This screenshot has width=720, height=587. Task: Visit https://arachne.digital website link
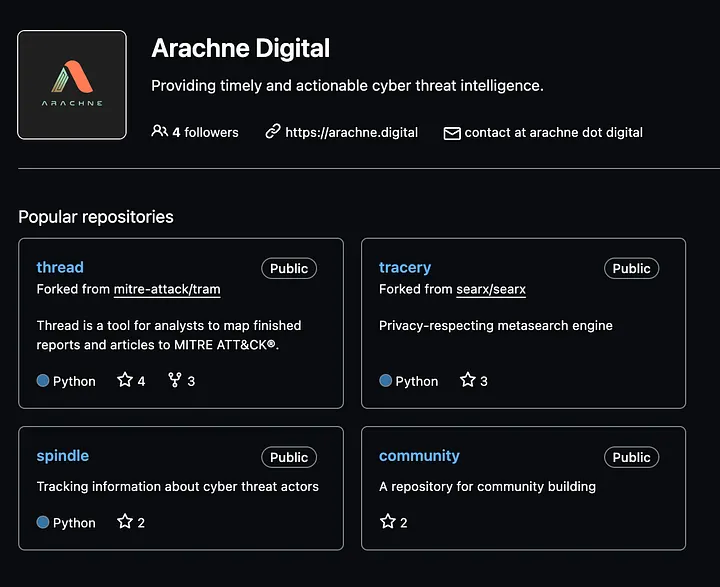pos(351,132)
